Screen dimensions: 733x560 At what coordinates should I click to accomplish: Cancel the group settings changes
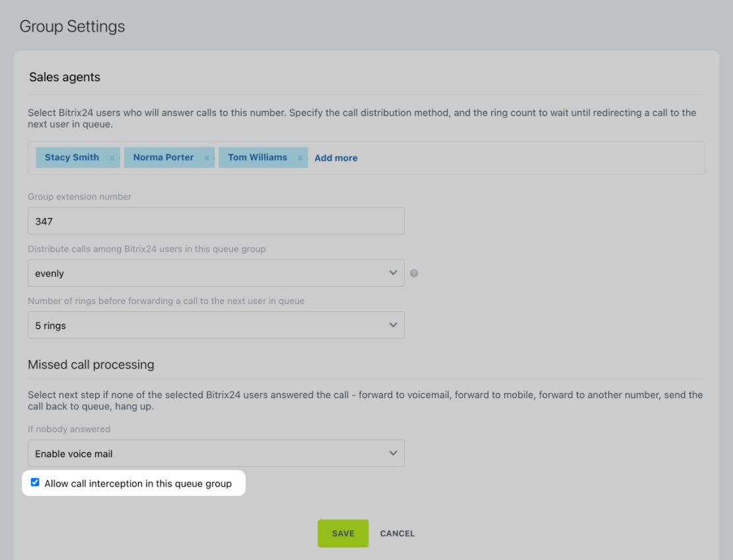pyautogui.click(x=398, y=534)
